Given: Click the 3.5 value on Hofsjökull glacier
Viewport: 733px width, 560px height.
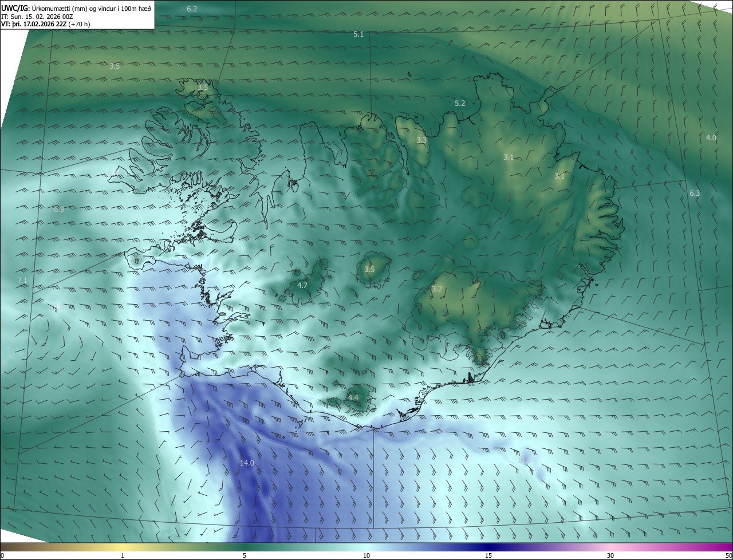Looking at the screenshot, I should 369,269.
